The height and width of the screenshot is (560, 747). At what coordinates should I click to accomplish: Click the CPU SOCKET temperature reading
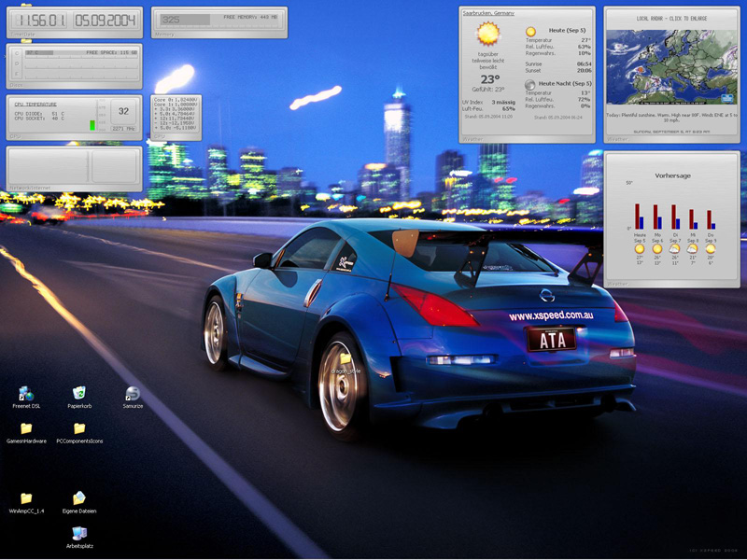click(x=39, y=119)
